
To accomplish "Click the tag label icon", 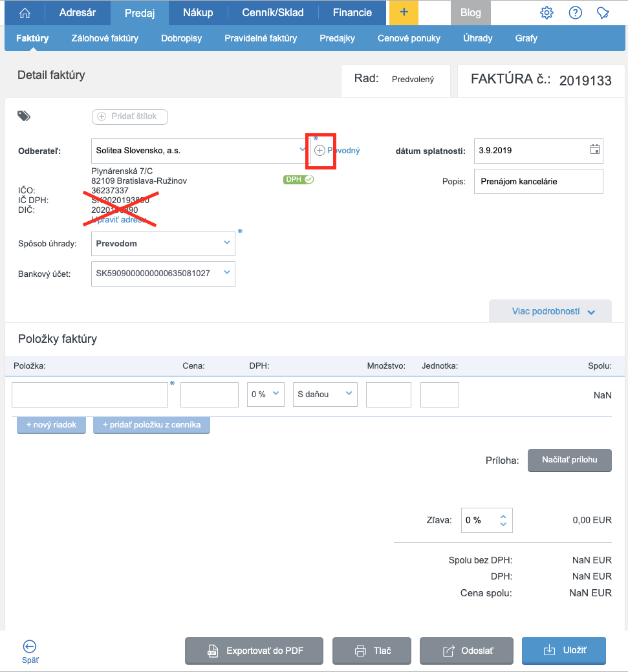I will click(x=24, y=116).
